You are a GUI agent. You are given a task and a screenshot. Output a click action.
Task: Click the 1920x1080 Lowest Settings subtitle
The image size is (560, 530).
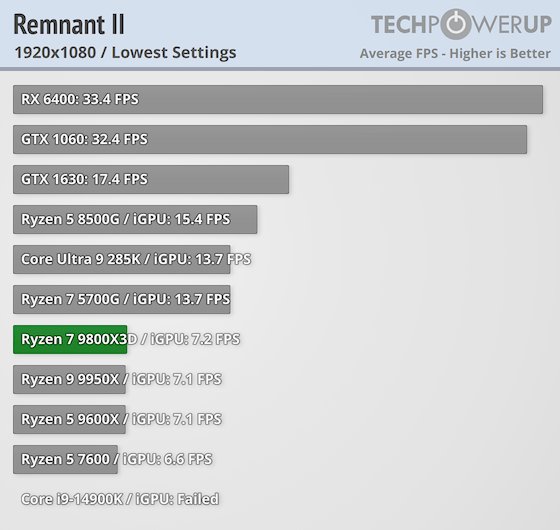125,52
